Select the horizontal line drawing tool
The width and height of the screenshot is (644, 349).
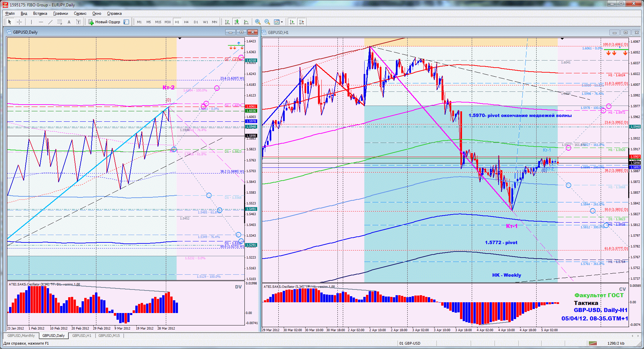point(41,22)
